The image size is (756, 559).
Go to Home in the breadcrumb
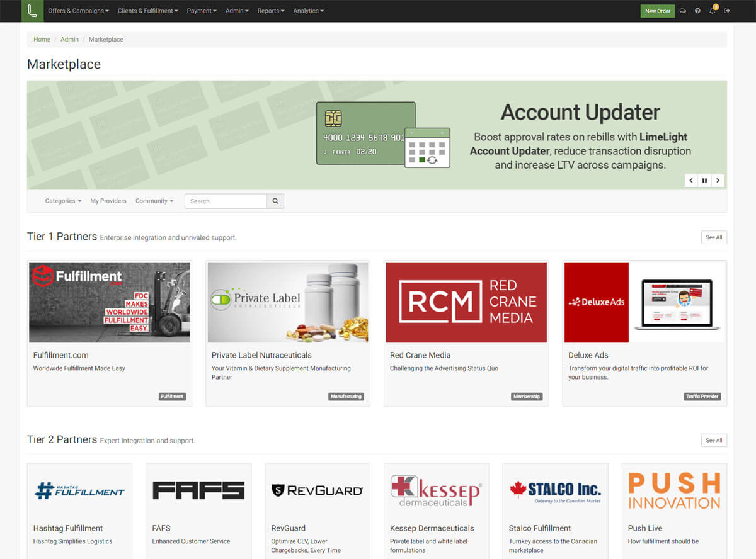42,40
